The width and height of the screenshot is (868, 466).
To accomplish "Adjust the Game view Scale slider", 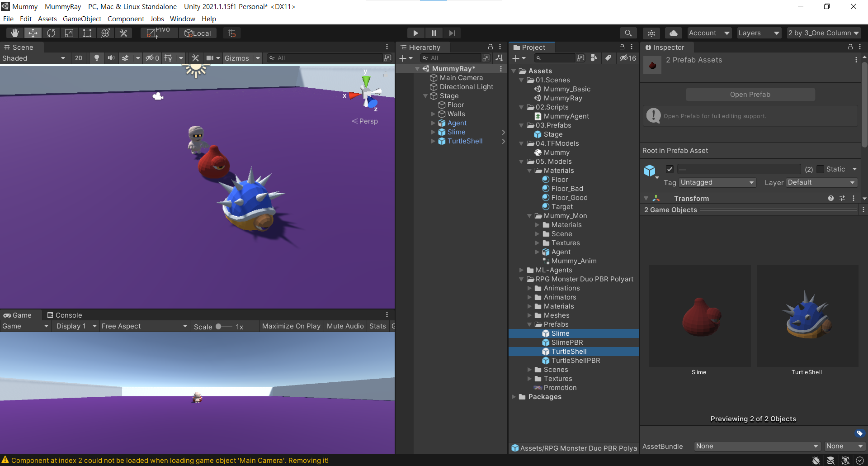I will click(x=224, y=326).
